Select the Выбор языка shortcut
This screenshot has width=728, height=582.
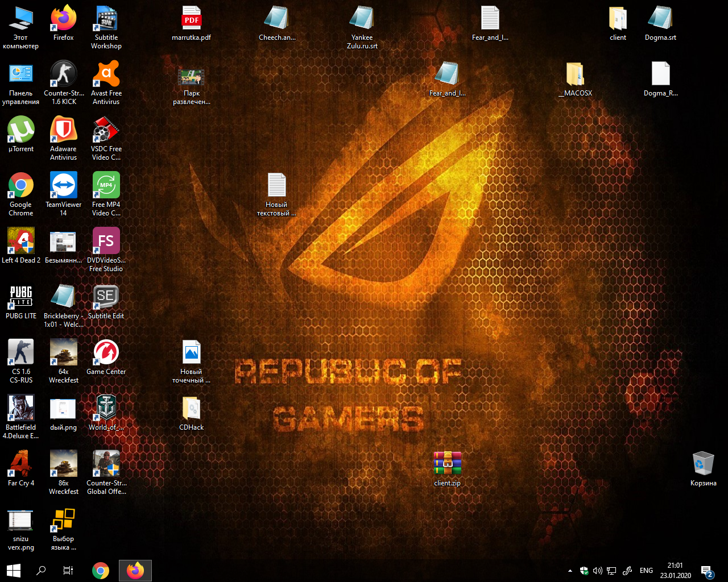click(64, 528)
